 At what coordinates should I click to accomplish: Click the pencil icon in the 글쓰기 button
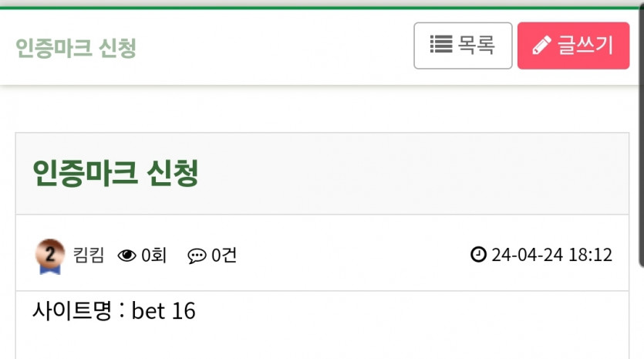point(541,46)
